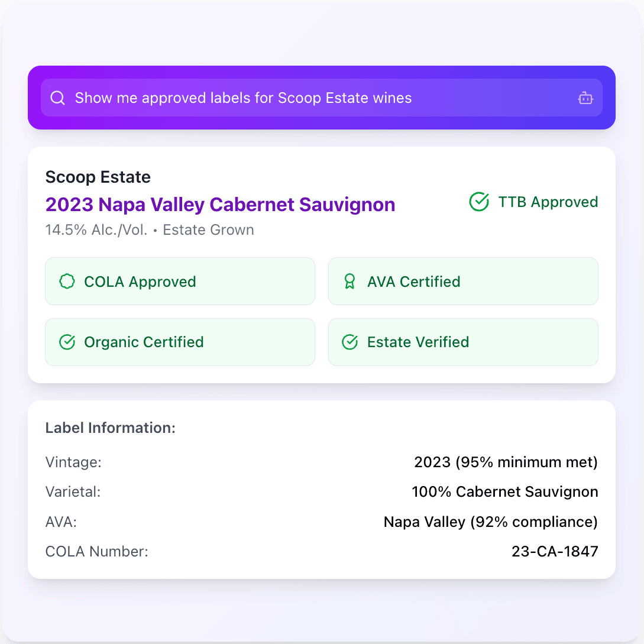Click the Organic Certified check icon

click(67, 342)
